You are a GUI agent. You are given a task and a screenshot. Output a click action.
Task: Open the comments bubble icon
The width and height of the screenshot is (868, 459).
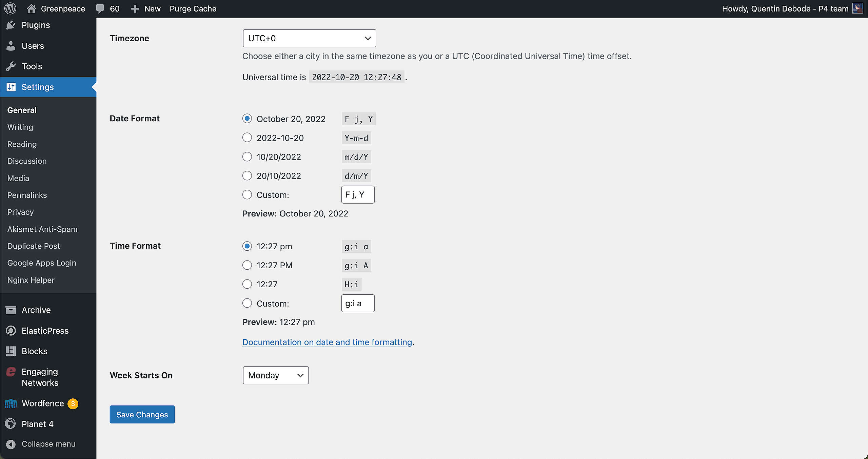point(100,9)
